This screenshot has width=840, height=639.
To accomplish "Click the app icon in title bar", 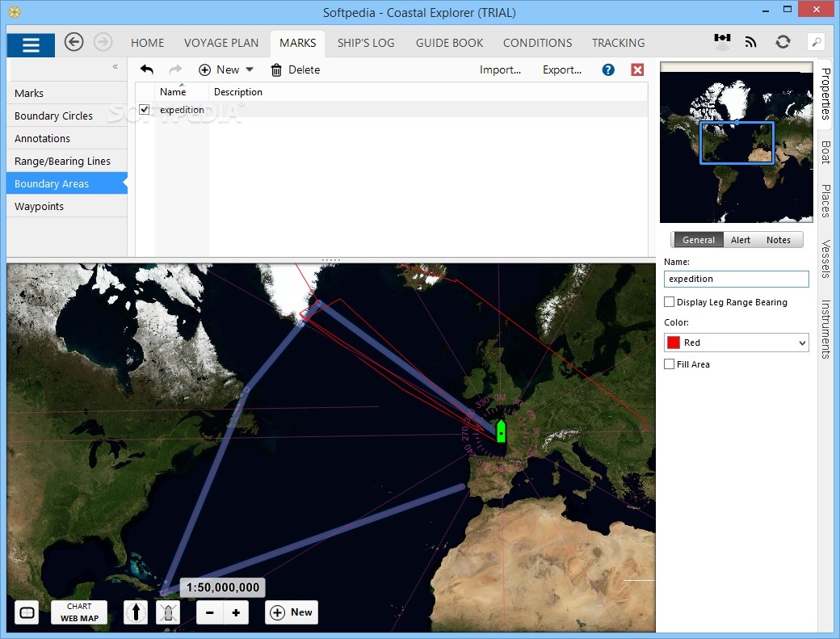I will point(15,12).
